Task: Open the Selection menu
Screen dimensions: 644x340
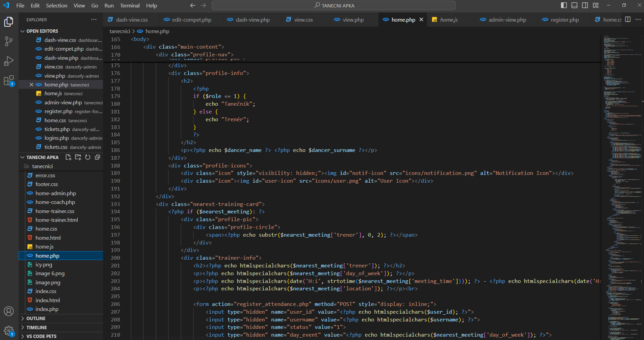Action: click(56, 5)
